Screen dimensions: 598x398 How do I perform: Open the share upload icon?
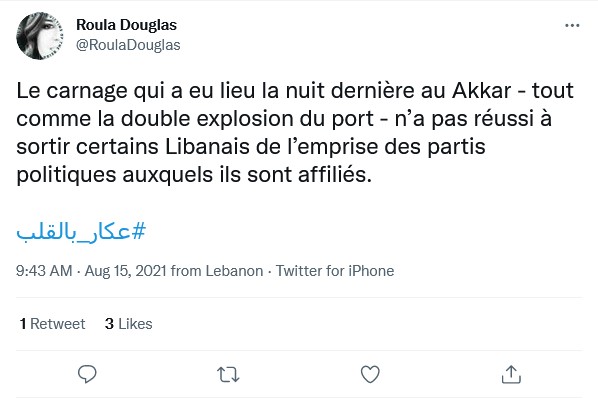click(511, 374)
